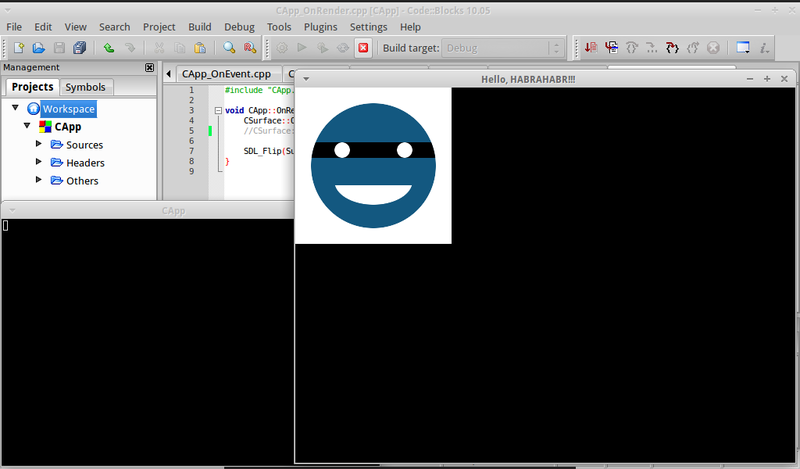Save all files with stacked floppy icon
Image resolution: width=800 pixels, height=469 pixels.
(x=80, y=48)
